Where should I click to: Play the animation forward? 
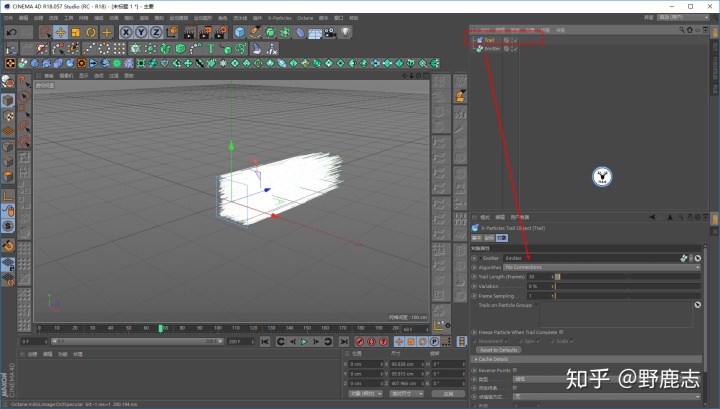304,342
